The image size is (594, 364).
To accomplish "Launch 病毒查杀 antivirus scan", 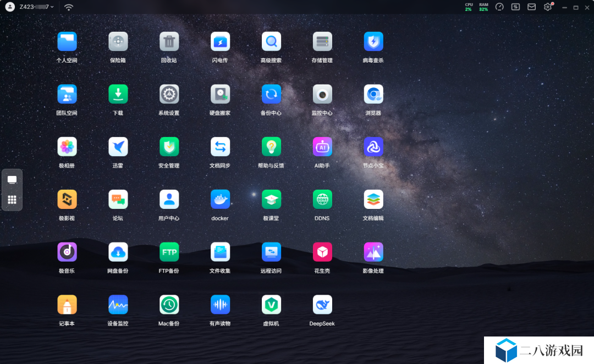I will [373, 42].
